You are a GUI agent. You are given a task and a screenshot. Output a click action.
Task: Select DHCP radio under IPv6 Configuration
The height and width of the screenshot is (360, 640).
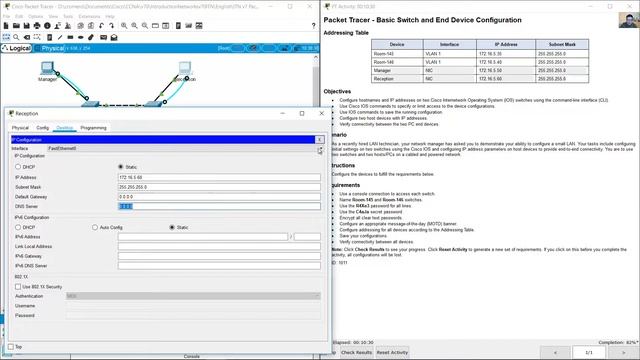point(18,227)
